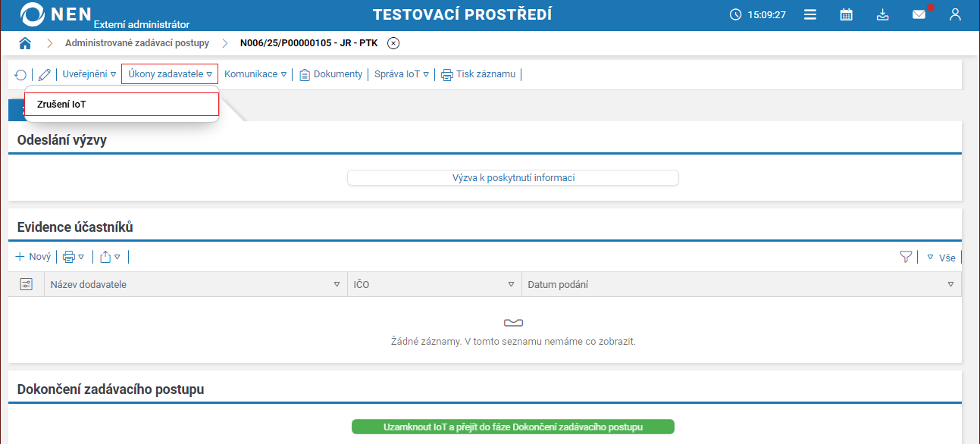Open the Komunikace dropdown menu
This screenshot has height=444, width=980.
255,74
